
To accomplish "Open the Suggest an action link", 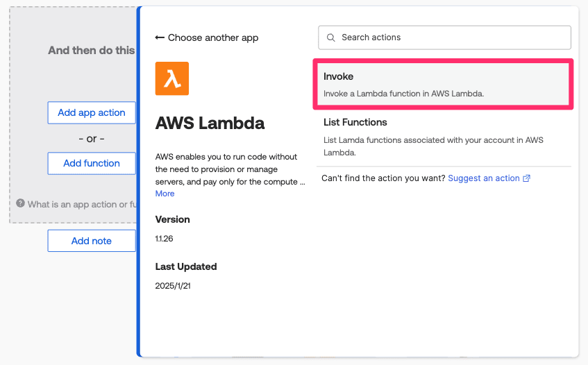I will point(484,178).
